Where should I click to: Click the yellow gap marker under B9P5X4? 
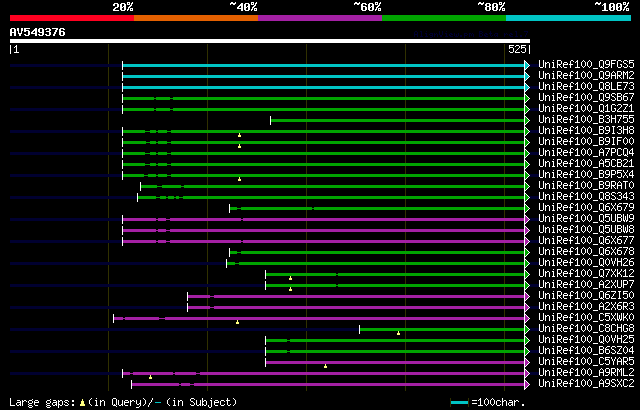240,179
